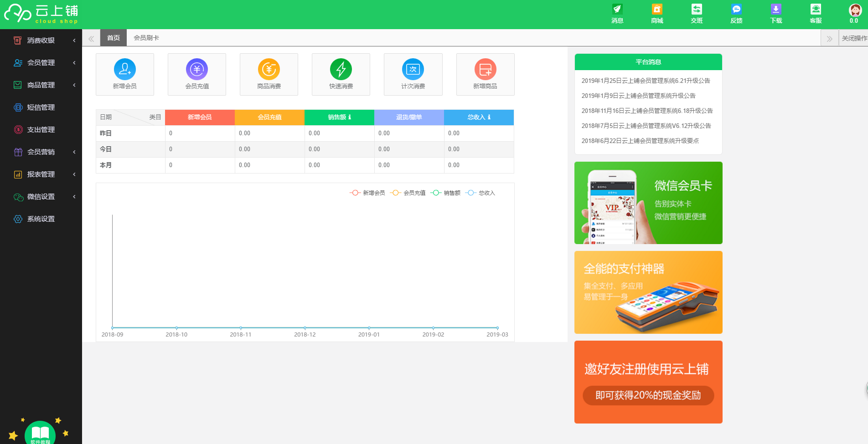Click the 本月 row label in table

[106, 165]
